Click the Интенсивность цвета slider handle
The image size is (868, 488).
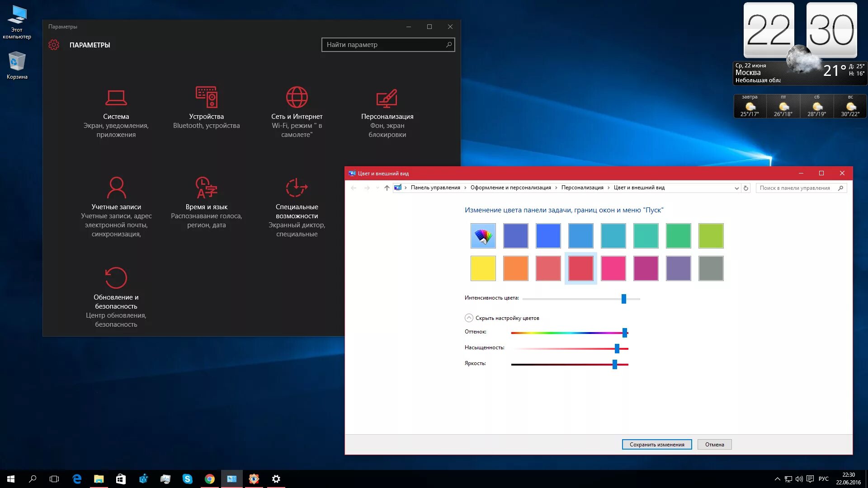tap(623, 299)
